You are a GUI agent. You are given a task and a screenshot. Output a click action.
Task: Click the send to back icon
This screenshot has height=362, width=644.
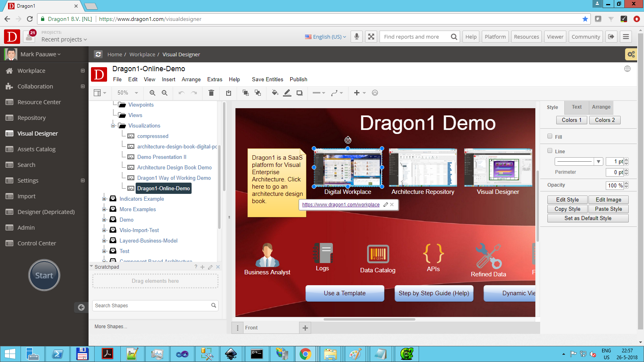tap(258, 93)
